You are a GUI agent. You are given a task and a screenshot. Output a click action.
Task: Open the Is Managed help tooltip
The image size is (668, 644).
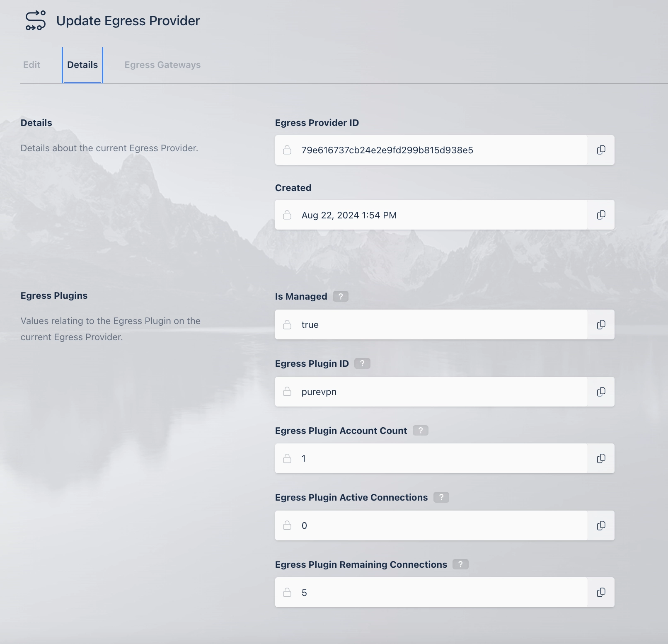[341, 296]
